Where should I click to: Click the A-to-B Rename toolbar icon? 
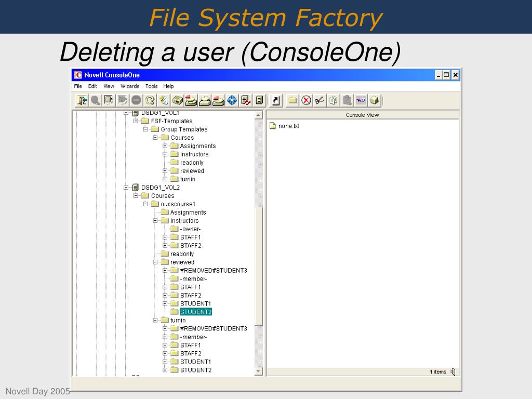tap(361, 100)
